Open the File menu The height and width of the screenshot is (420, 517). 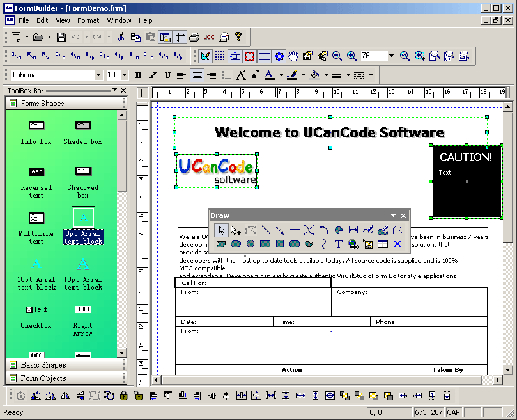(x=24, y=20)
